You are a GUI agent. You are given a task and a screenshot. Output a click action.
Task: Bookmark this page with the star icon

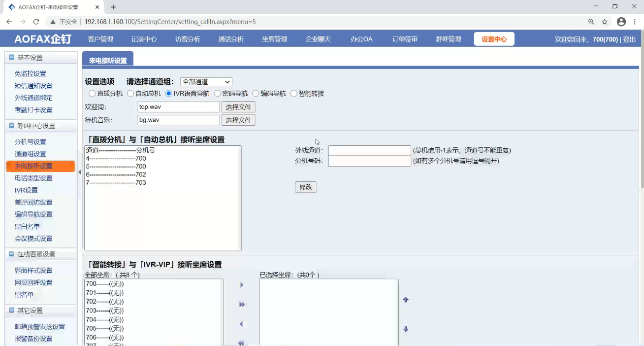605,22
